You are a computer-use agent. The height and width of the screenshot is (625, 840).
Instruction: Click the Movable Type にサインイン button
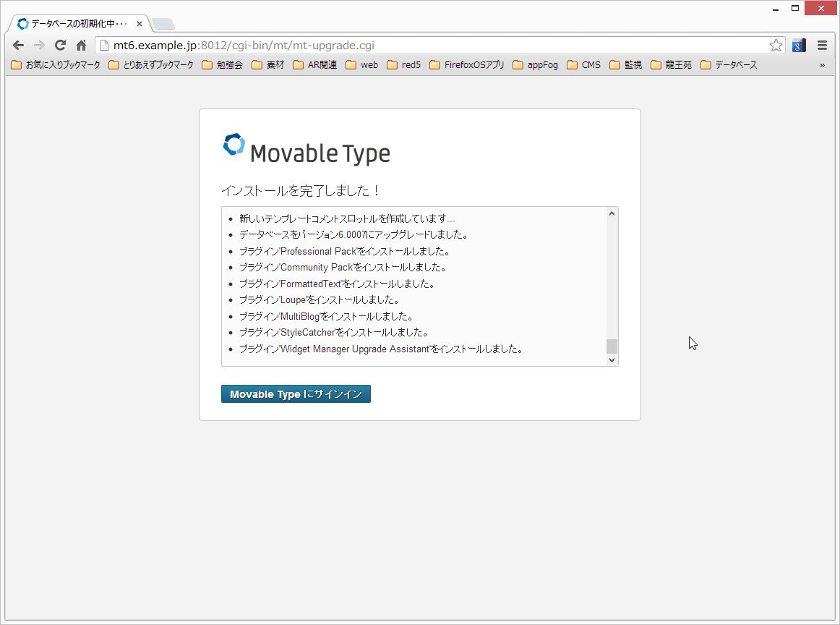tap(296, 394)
